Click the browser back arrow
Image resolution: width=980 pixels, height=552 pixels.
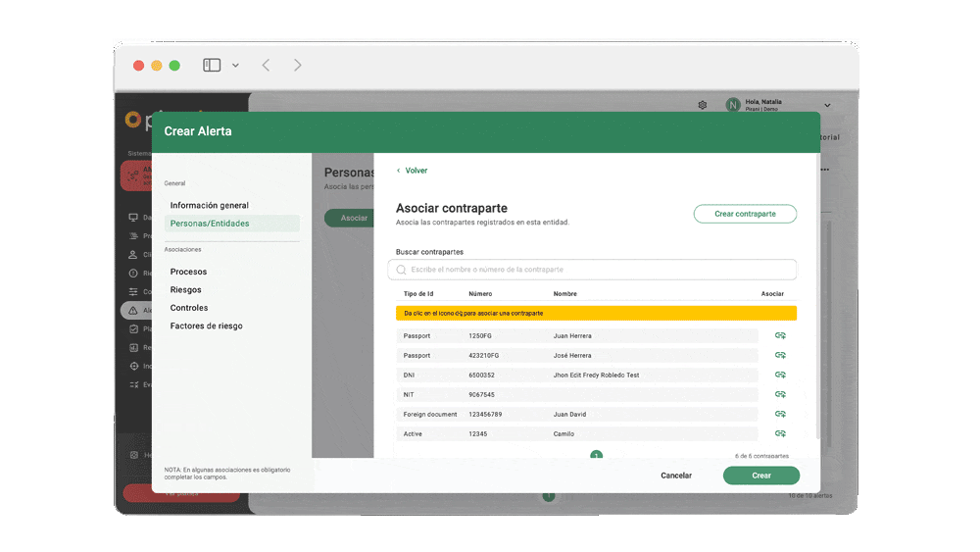click(x=266, y=66)
